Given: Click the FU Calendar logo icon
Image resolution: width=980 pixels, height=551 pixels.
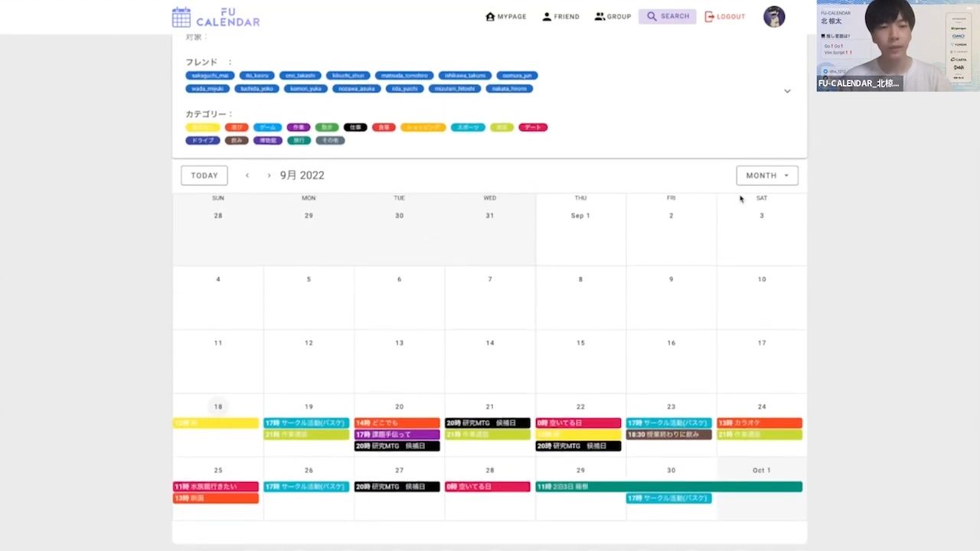Looking at the screenshot, I should 181,17.
